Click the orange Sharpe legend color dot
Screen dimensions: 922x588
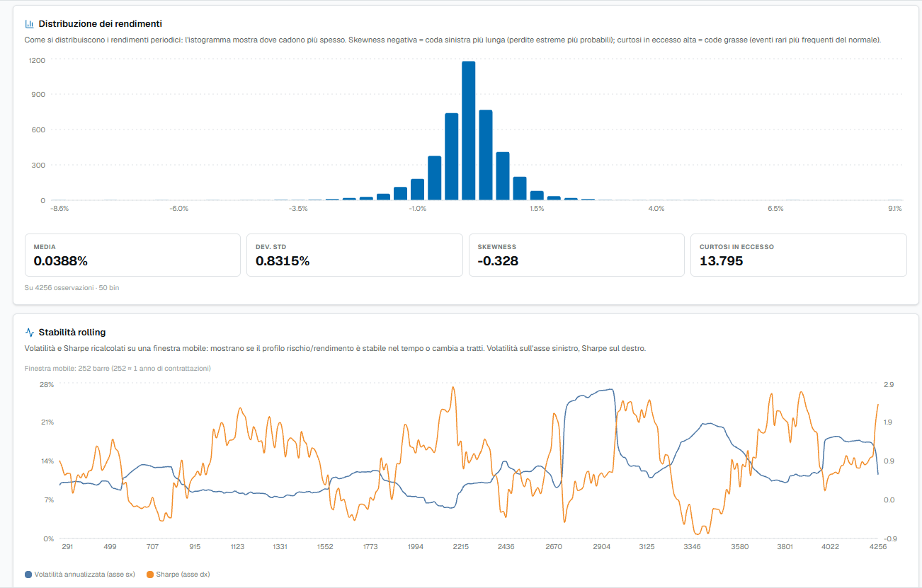pyautogui.click(x=149, y=574)
